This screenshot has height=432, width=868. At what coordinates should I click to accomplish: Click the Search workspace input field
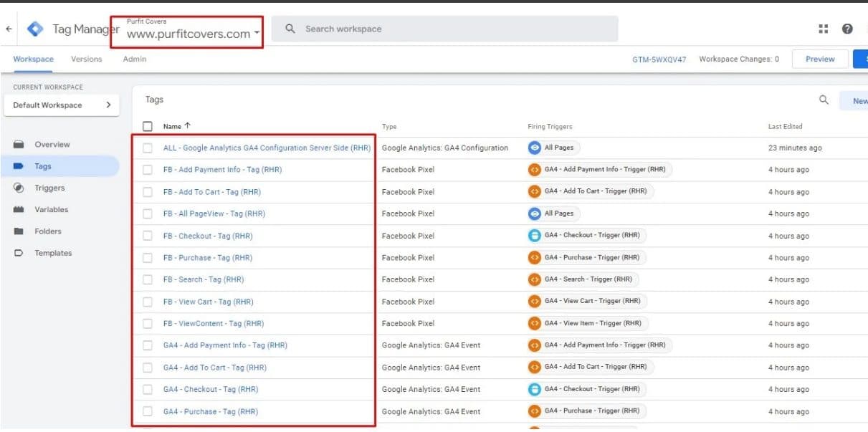pyautogui.click(x=444, y=29)
